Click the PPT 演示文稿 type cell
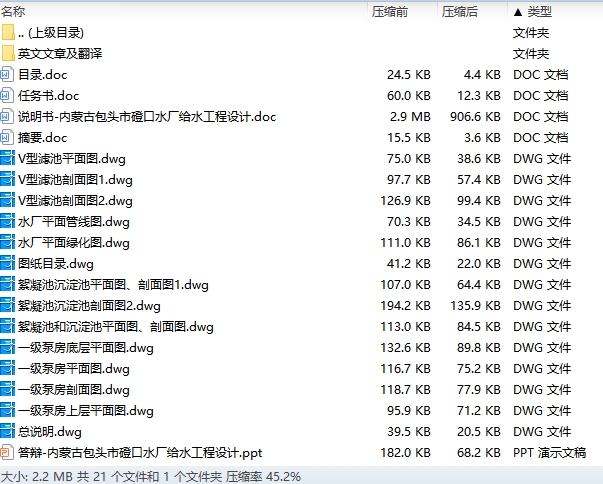 [x=550, y=452]
